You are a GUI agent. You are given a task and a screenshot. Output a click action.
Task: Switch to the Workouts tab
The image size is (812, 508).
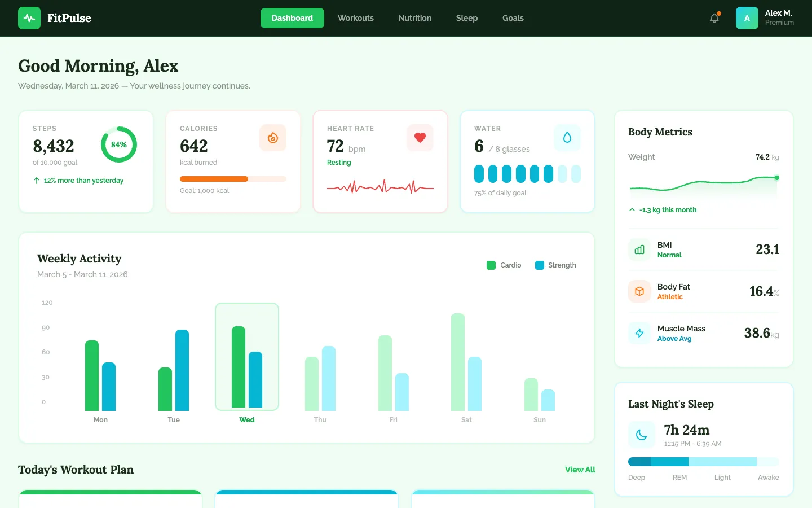pos(355,18)
